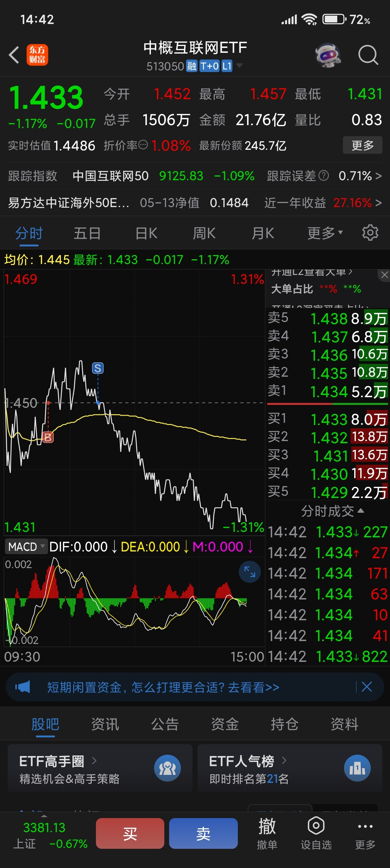Tap the S sell marker on chart
390x868 pixels.
(x=97, y=368)
